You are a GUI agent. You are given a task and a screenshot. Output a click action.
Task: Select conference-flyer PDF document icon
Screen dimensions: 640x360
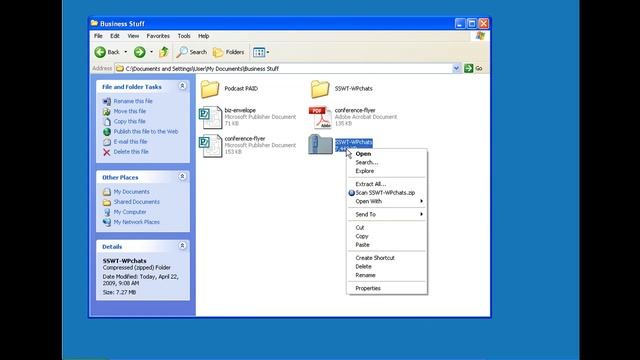point(320,118)
